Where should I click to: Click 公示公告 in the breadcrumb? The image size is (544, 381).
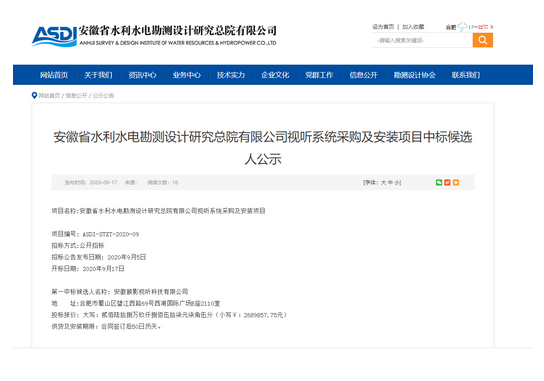tap(103, 95)
